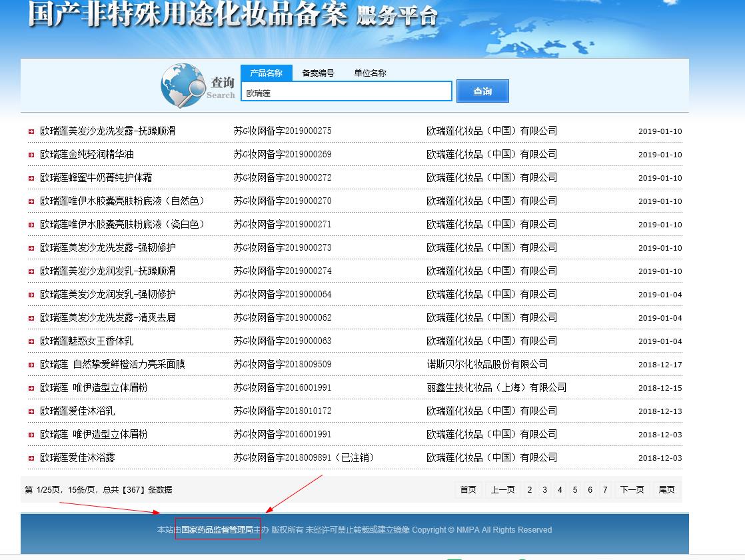Click company 丽鑫生技化妆品（上海）有限公司

(496, 387)
